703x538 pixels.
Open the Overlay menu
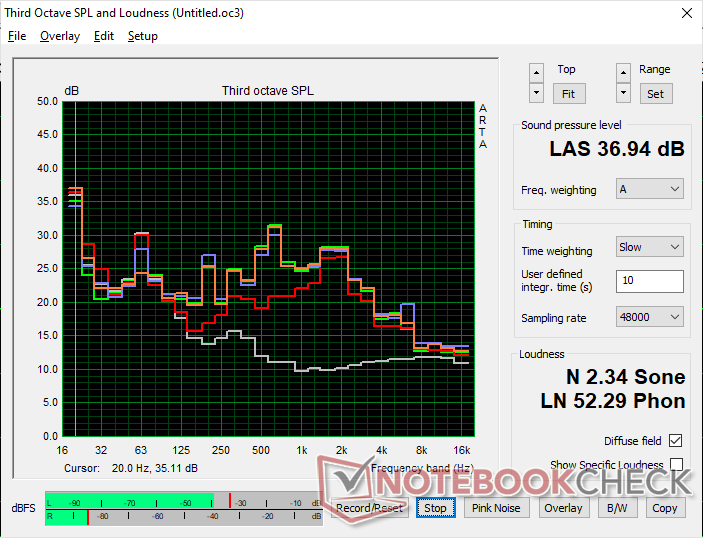(x=60, y=36)
